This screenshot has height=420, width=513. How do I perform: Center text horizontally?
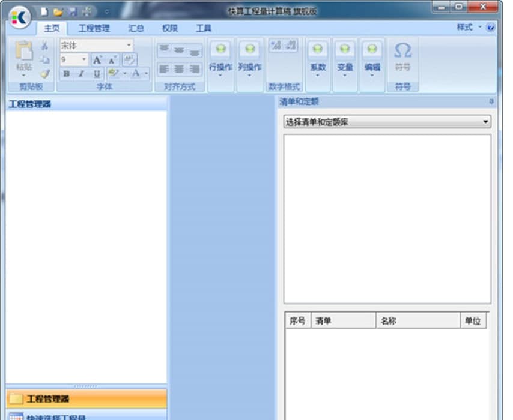tap(179, 69)
